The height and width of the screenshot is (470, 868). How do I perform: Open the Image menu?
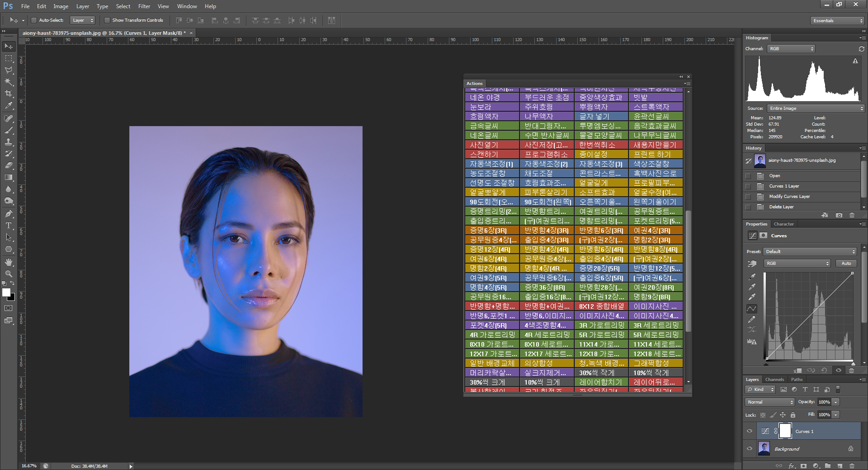(61, 6)
